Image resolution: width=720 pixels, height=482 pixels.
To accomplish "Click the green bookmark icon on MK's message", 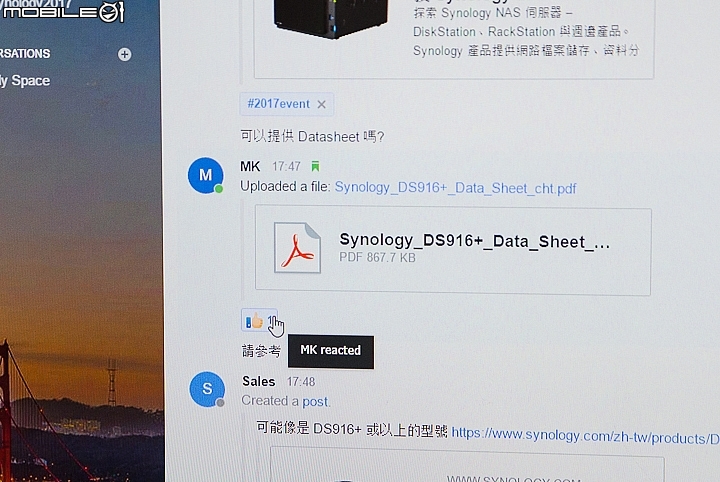I will tap(315, 166).
